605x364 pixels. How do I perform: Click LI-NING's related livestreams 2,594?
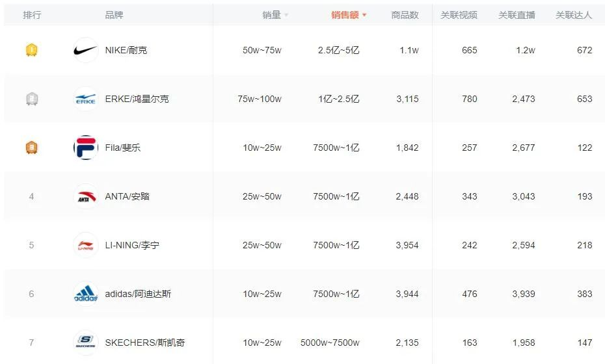click(524, 245)
